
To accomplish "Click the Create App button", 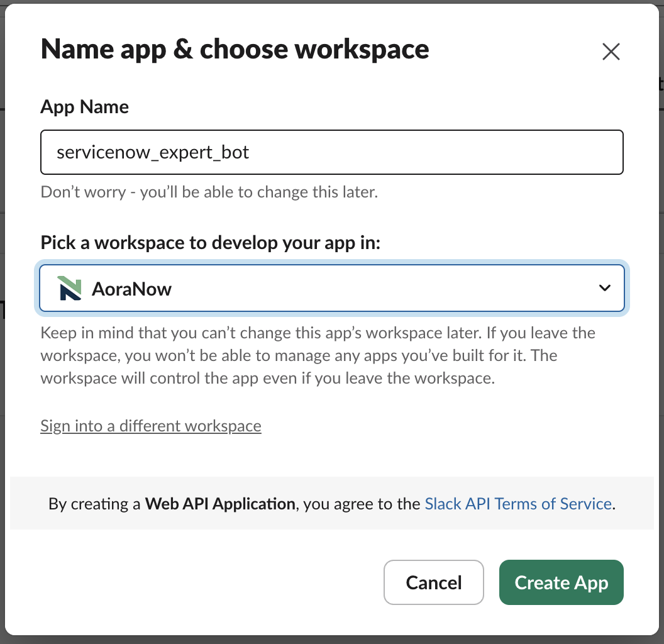I will [561, 582].
